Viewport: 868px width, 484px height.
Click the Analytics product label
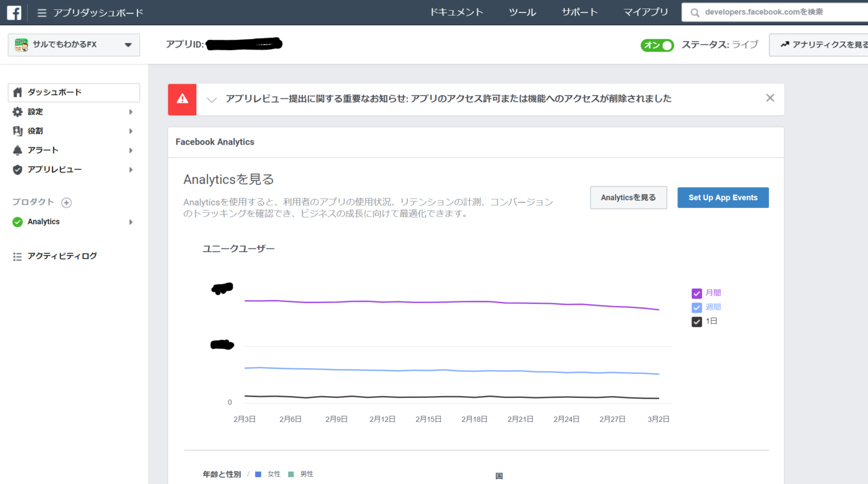click(x=44, y=222)
